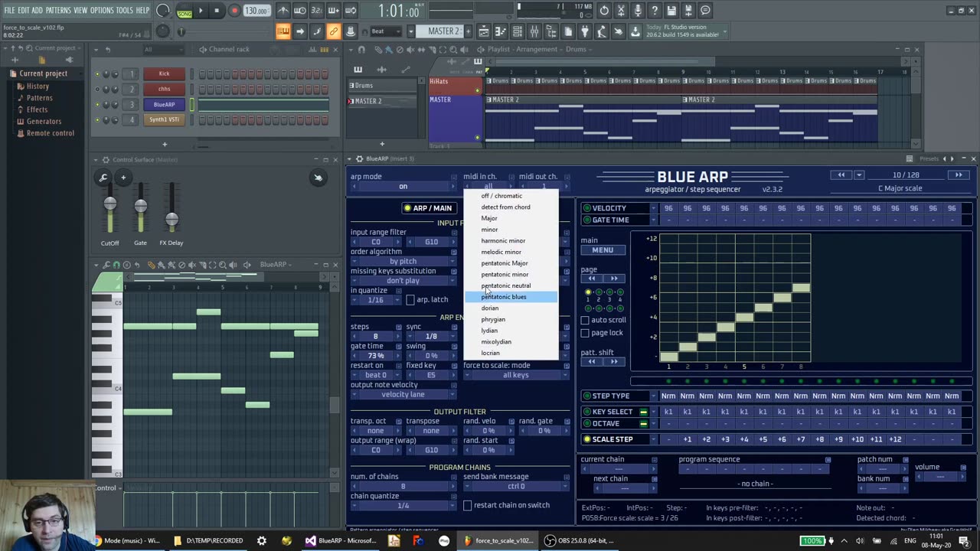980x551 pixels.
Task: Toggle the VELOCITY lane LED
Action: pos(587,208)
